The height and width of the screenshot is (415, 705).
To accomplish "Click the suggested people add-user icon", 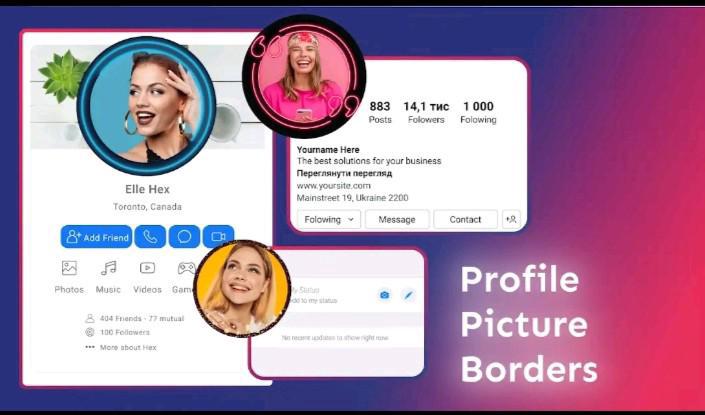I will click(x=511, y=219).
